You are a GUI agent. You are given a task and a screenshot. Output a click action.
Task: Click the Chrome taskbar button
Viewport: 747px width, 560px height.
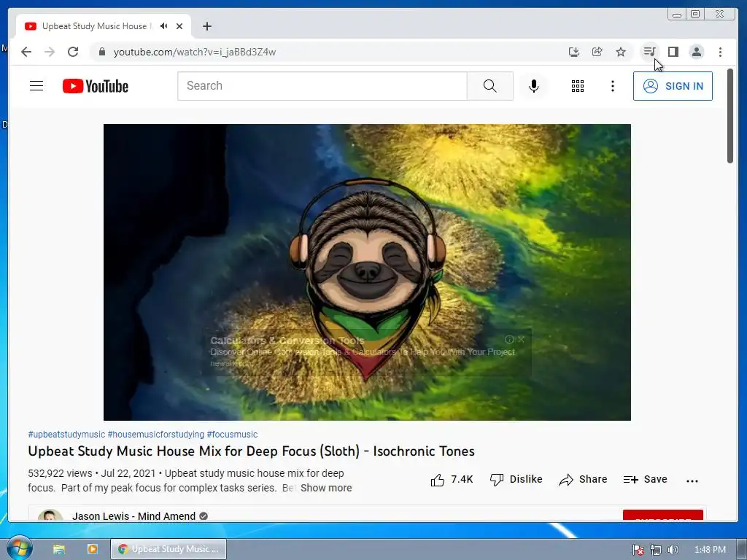pos(169,549)
